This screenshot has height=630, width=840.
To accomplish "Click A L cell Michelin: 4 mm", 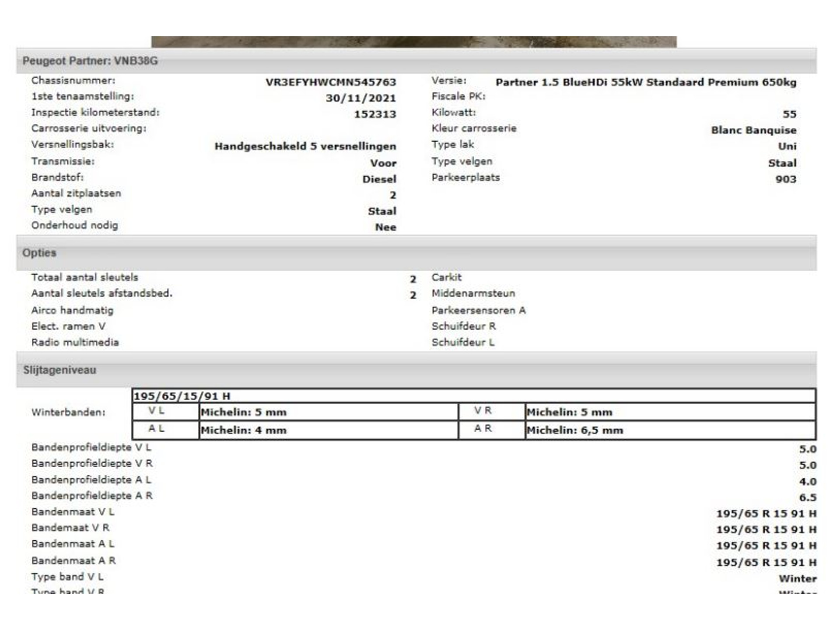I will click(x=329, y=430).
